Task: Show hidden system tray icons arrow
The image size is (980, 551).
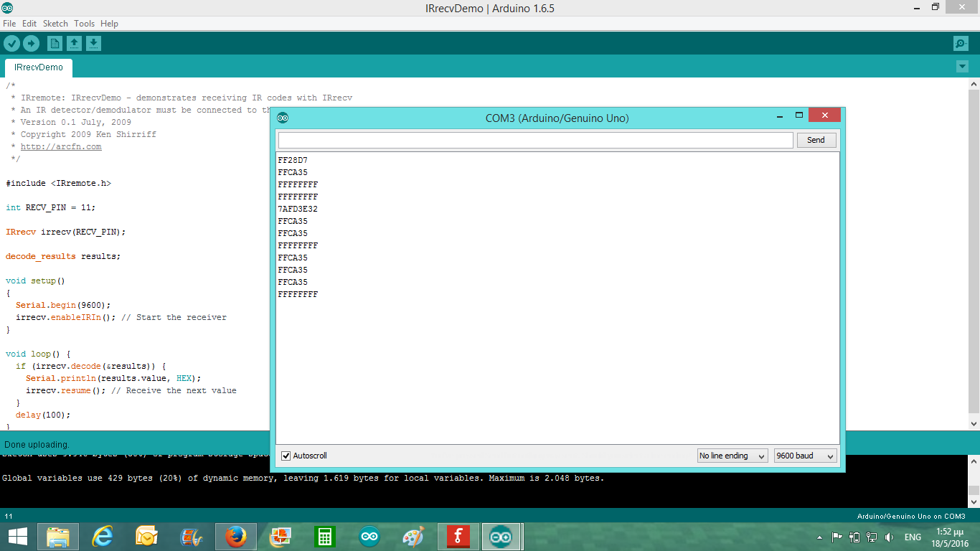Action: click(x=820, y=537)
